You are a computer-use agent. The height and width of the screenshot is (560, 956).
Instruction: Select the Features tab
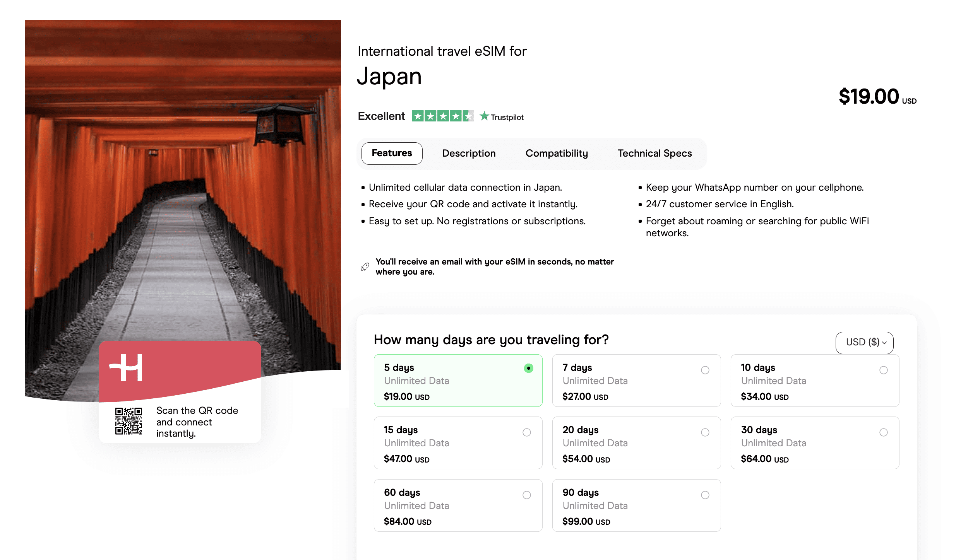pyautogui.click(x=392, y=154)
